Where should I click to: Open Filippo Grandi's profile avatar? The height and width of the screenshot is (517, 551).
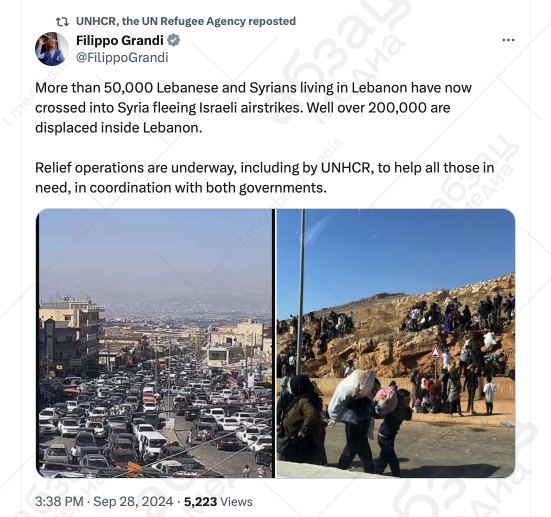52,49
